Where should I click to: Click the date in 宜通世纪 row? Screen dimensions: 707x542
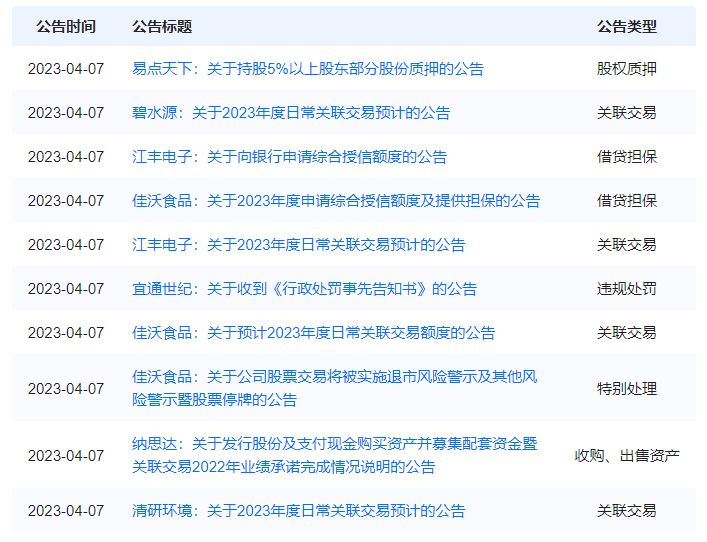click(66, 288)
